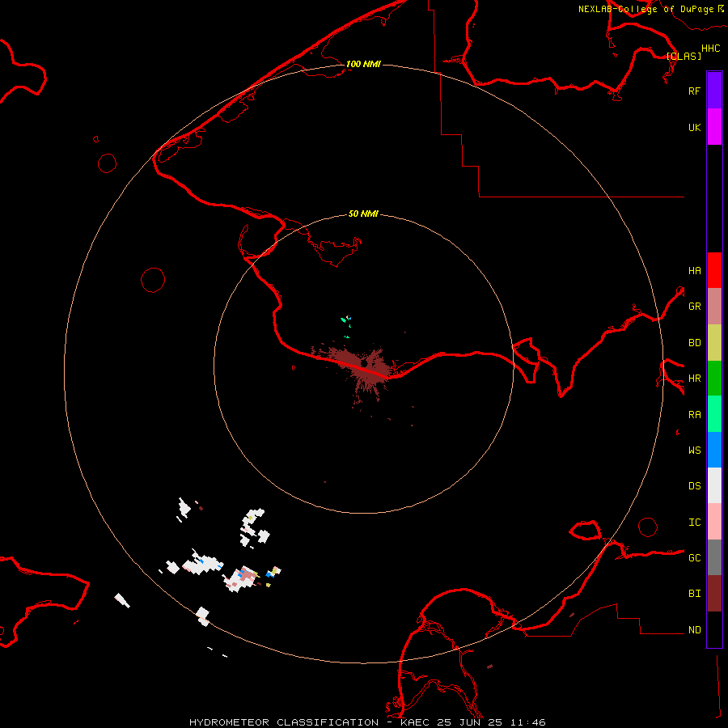Click the IC light pink legend swatch
728x728 pixels.
pyautogui.click(x=714, y=522)
